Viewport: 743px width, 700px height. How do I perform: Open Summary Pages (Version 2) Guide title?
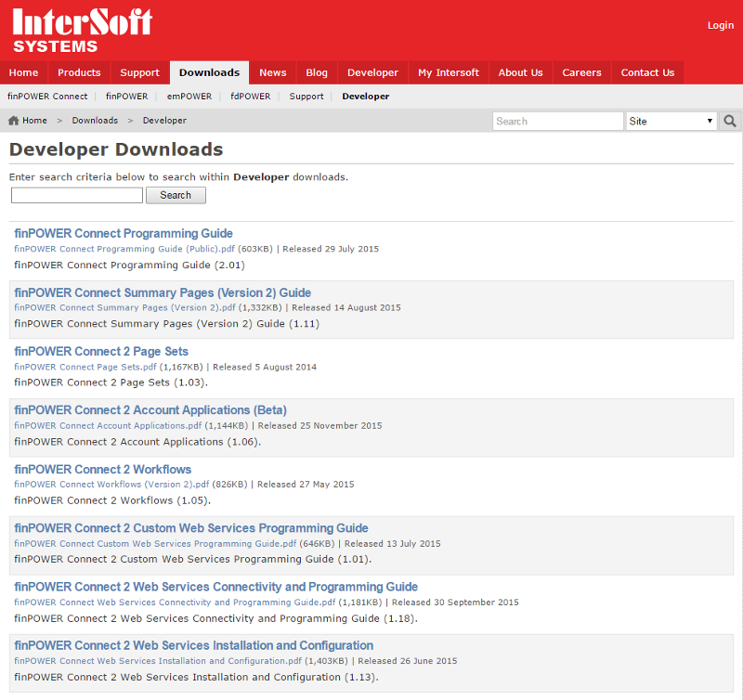point(163,292)
